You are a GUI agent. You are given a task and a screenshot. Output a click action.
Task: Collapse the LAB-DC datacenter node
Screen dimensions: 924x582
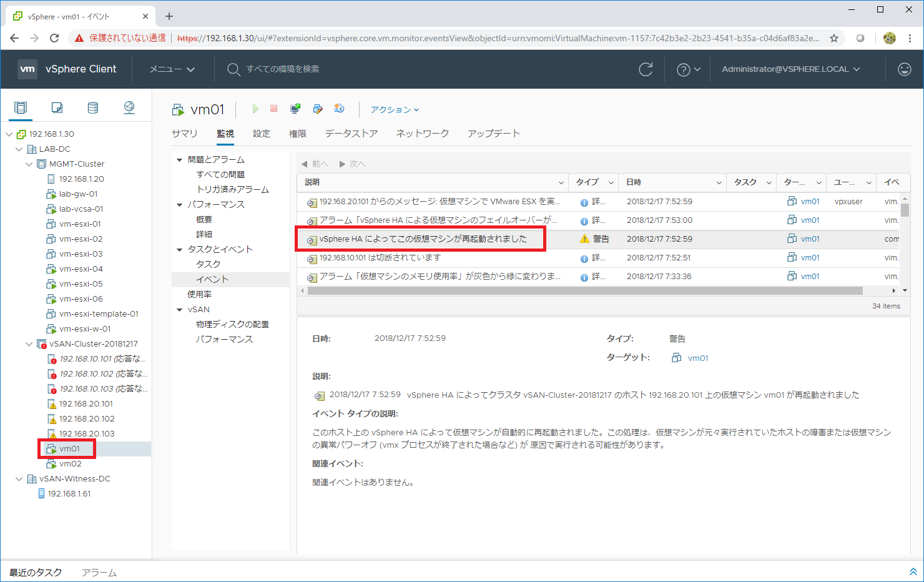pyautogui.click(x=19, y=149)
